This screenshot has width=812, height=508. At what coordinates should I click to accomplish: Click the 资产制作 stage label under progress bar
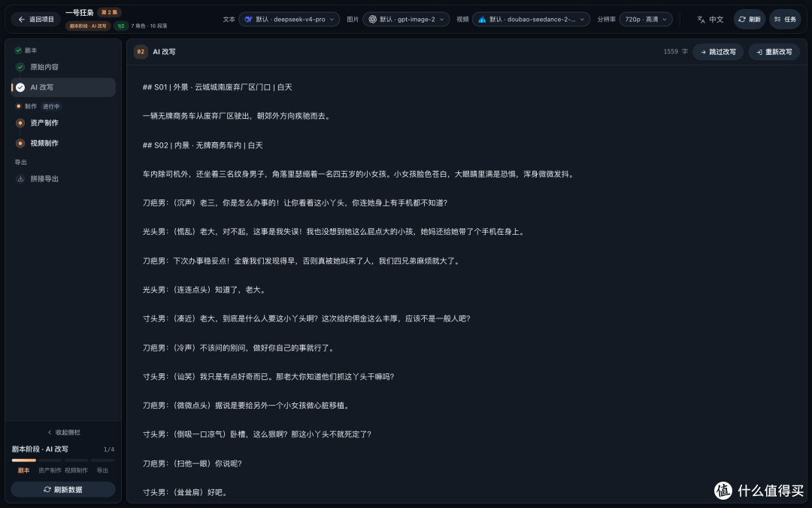click(50, 470)
